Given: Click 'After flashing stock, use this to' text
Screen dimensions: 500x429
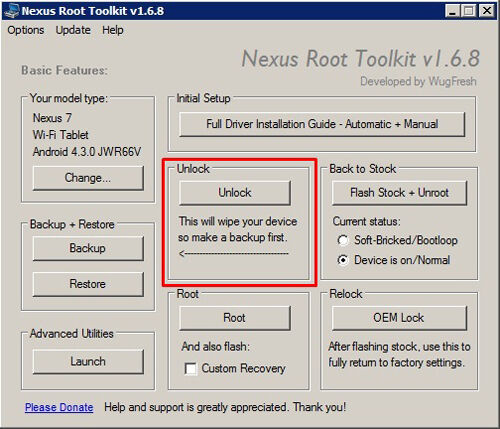Looking at the screenshot, I should pos(399,347).
